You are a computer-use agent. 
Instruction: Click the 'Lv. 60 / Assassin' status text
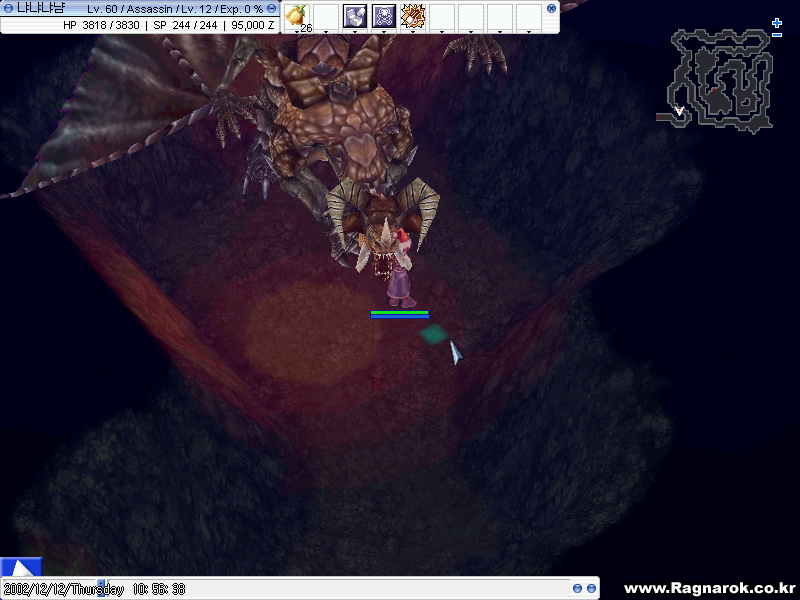tap(129, 9)
